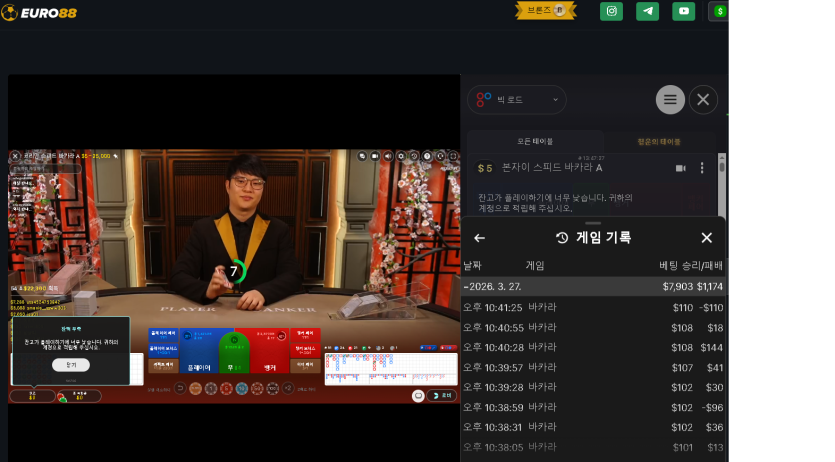
Task: Click the 승리/패배 column header
Action: click(702, 266)
